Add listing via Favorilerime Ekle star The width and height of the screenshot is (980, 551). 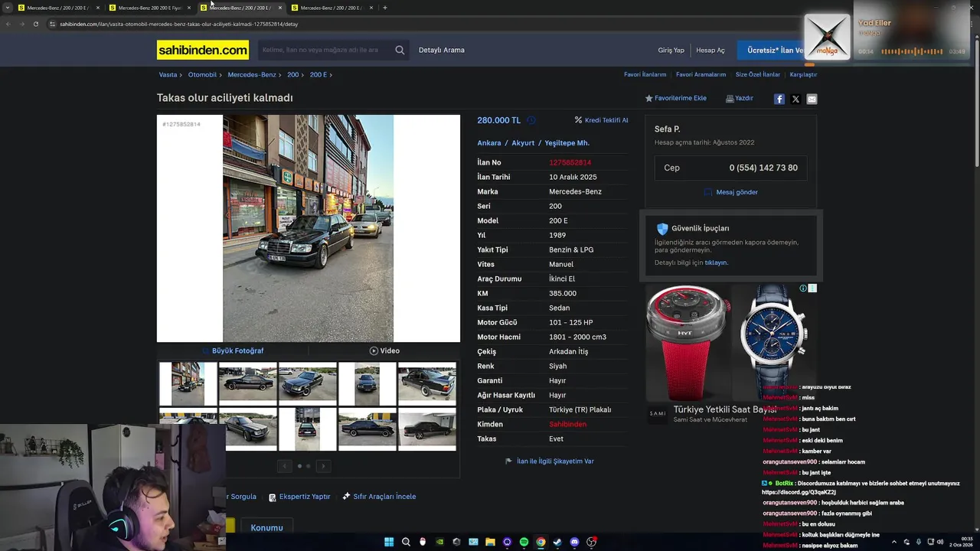(675, 98)
